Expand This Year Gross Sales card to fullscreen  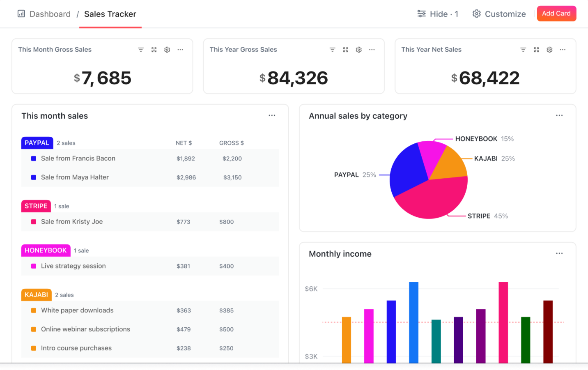click(x=345, y=49)
